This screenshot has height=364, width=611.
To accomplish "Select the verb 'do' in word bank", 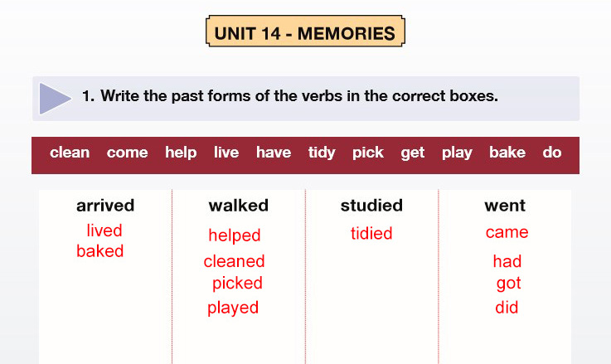I will pyautogui.click(x=552, y=153).
